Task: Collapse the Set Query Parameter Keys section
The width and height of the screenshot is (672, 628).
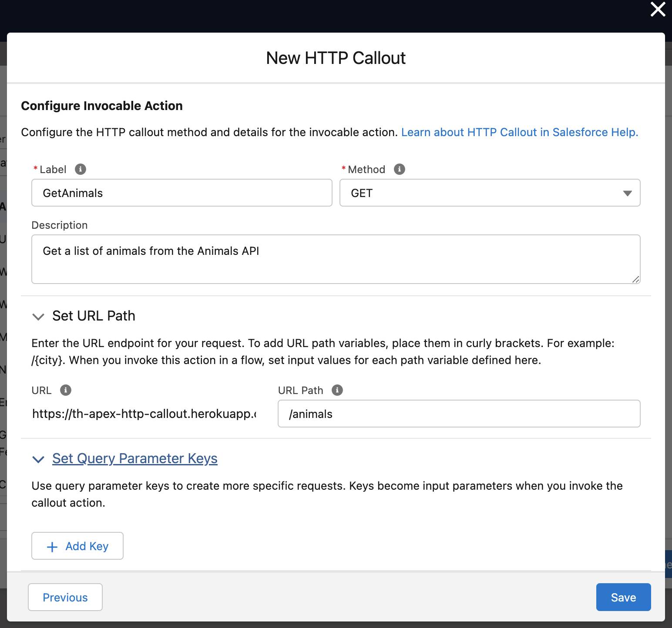Action: click(38, 460)
